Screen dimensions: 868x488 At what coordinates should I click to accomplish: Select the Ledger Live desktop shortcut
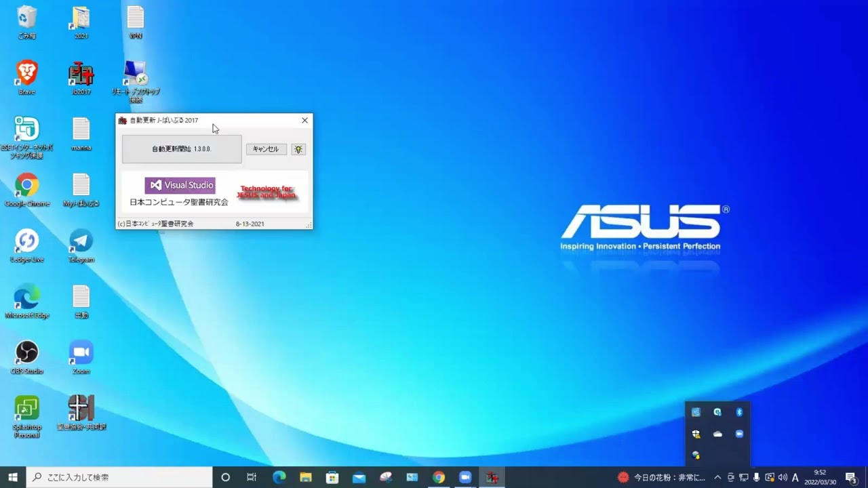27,246
